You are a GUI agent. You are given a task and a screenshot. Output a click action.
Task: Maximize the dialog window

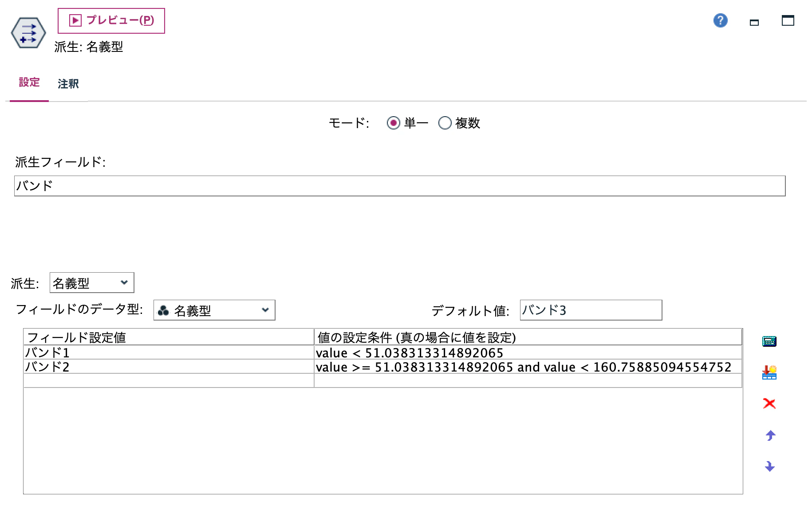point(788,20)
